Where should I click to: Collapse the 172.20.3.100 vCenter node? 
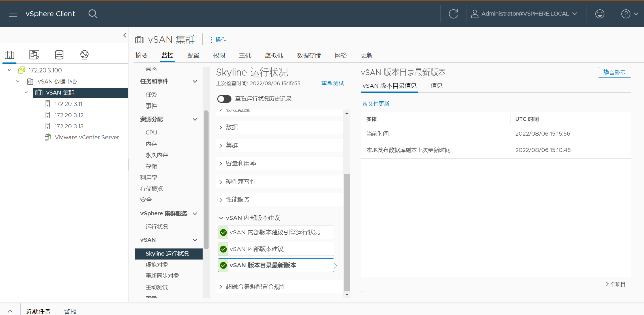click(9, 70)
